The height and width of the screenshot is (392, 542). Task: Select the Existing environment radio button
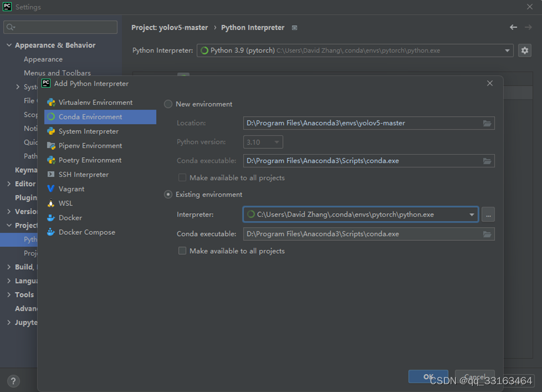point(168,194)
